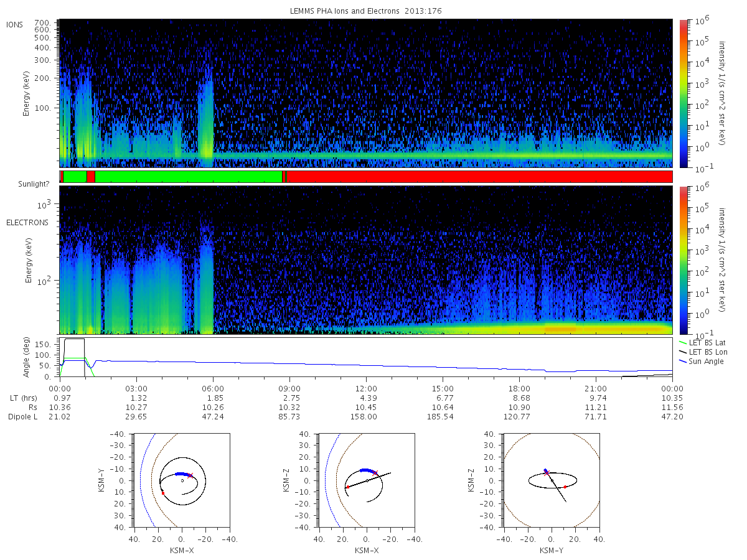Click the orange intensity peak in the electrons spectrogram
The image size is (747, 560).
point(560,327)
